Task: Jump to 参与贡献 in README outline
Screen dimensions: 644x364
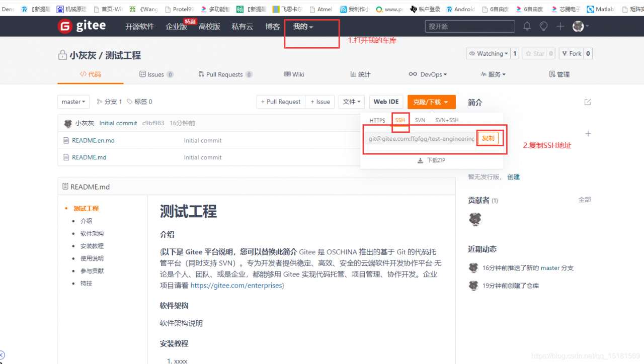Action: pyautogui.click(x=92, y=271)
